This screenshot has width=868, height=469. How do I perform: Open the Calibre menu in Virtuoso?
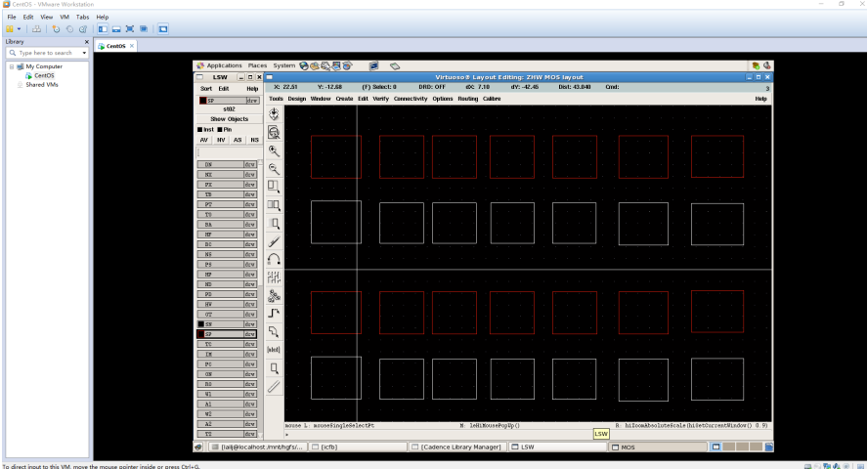click(492, 99)
